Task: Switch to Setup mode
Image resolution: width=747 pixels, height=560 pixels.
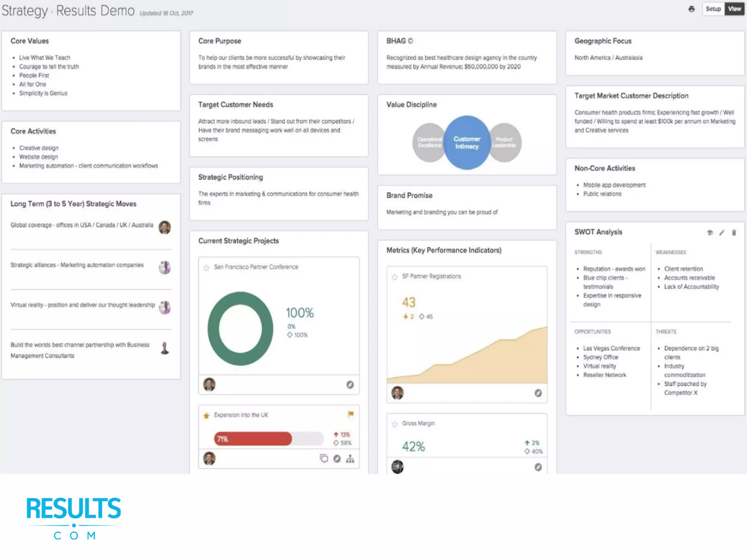Action: 713,9
